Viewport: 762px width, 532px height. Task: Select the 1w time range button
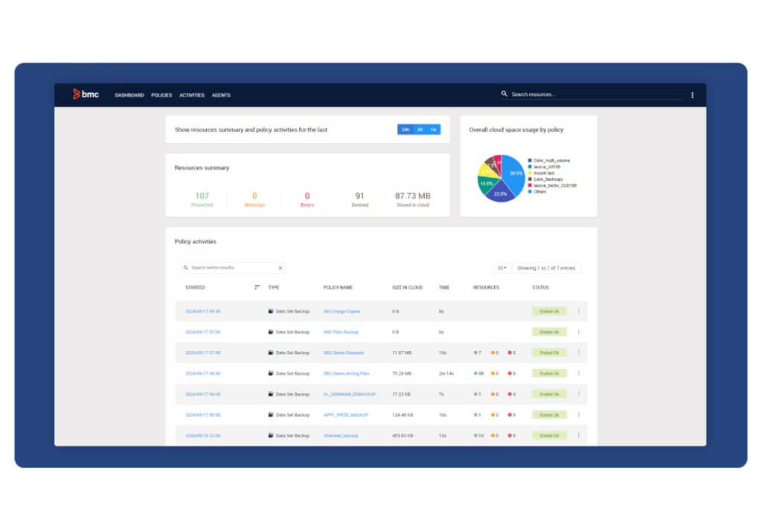coord(433,129)
